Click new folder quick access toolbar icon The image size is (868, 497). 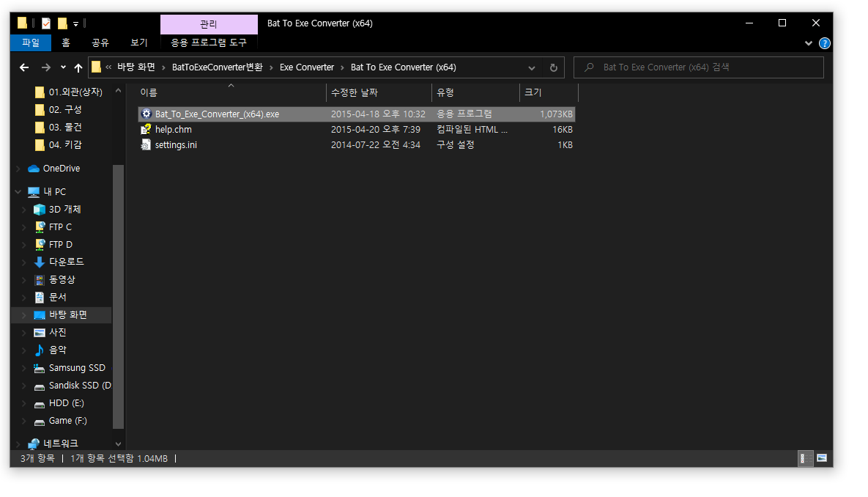point(62,23)
